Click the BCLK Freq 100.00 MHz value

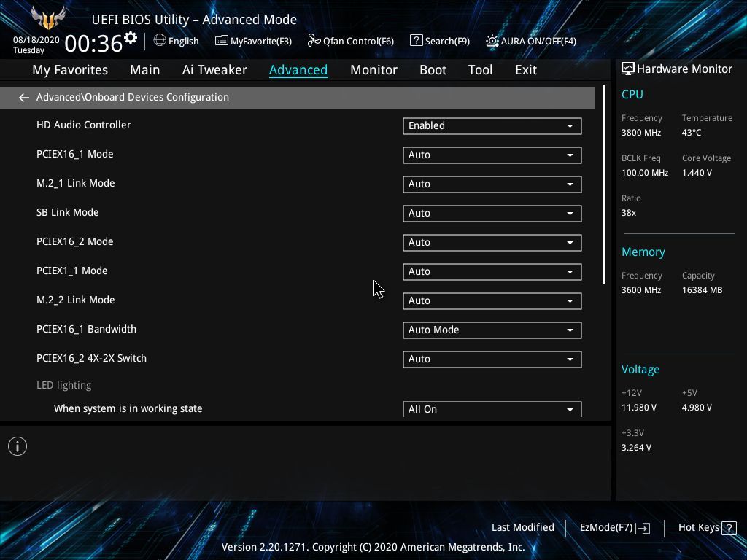click(x=645, y=173)
